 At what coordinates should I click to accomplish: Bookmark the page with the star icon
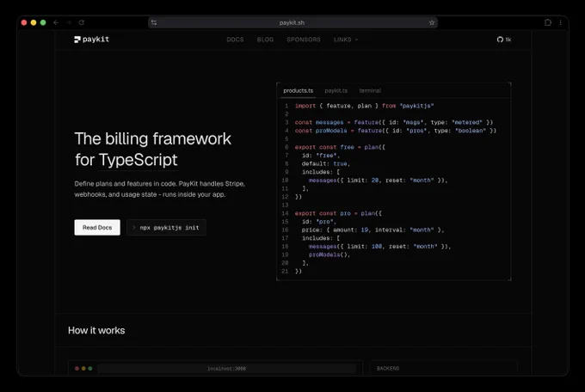432,22
